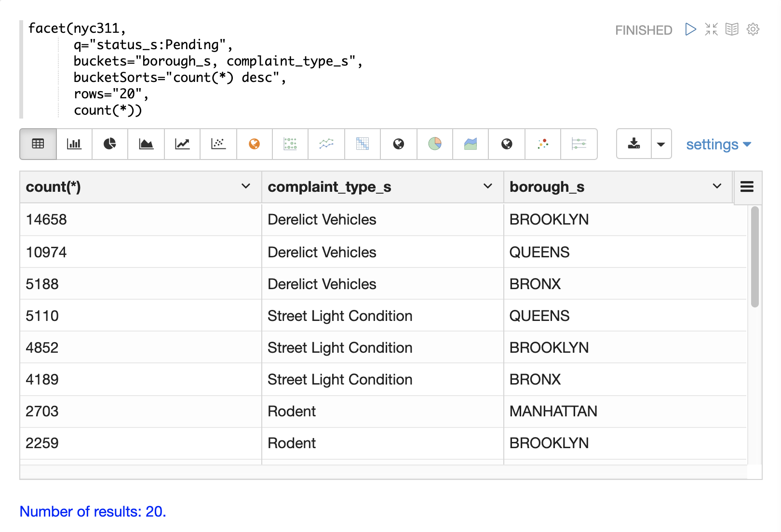781x532 pixels.
Task: Toggle output visibility with the book icon
Action: (x=732, y=29)
